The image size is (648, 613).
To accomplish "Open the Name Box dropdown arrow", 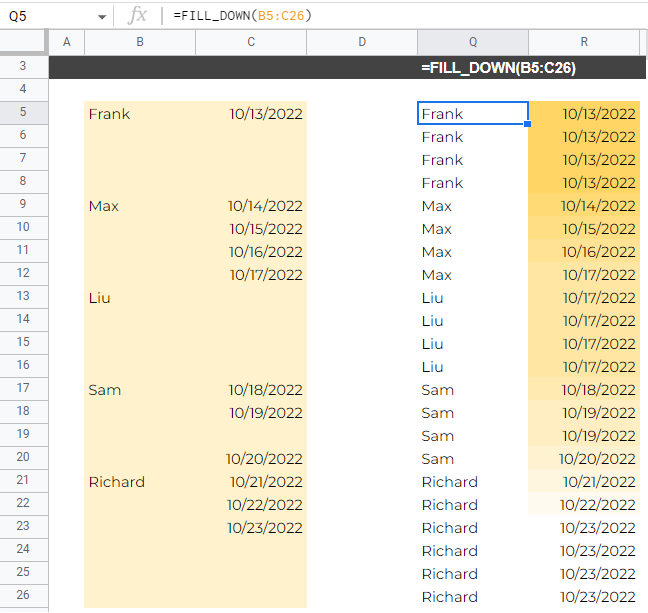I will point(102,17).
